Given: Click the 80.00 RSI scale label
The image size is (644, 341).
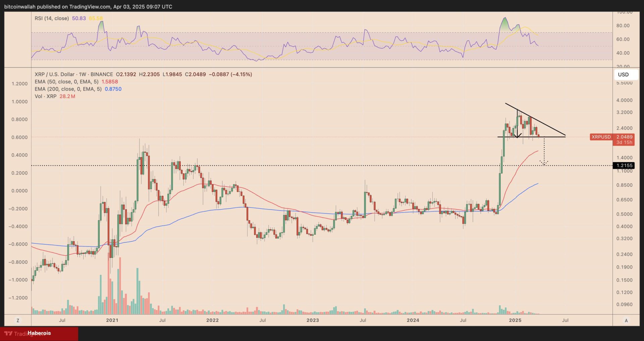Looking at the screenshot, I should [623, 26].
